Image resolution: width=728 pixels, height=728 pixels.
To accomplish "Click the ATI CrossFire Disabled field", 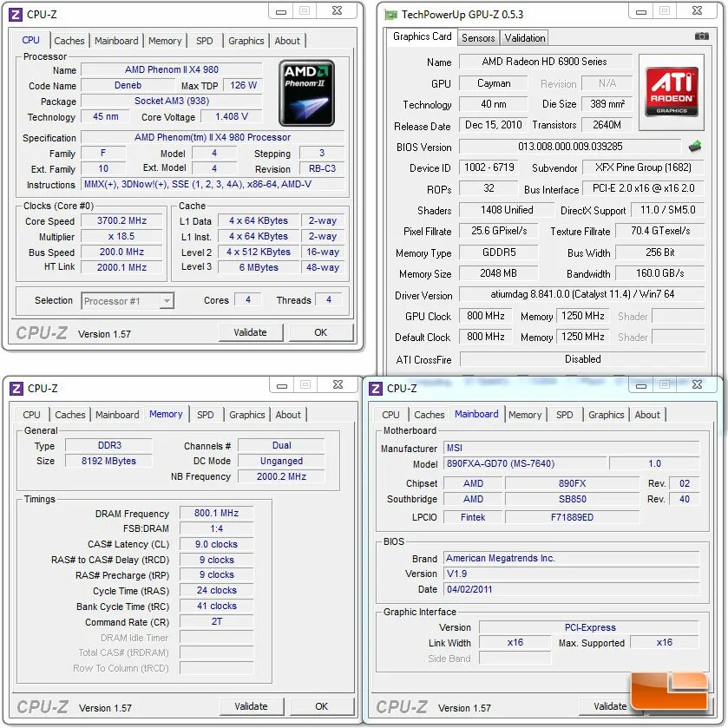I will coord(583,359).
